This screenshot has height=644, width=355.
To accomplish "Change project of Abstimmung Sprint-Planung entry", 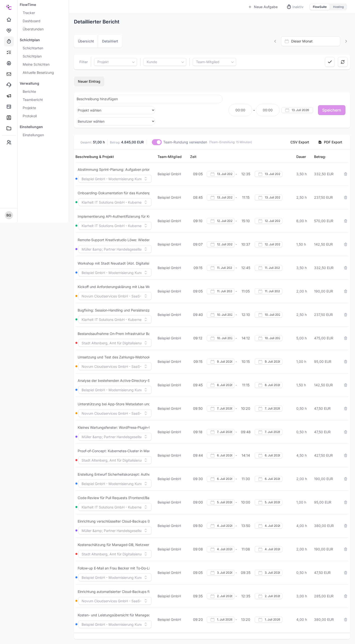I will pyautogui.click(x=115, y=179).
